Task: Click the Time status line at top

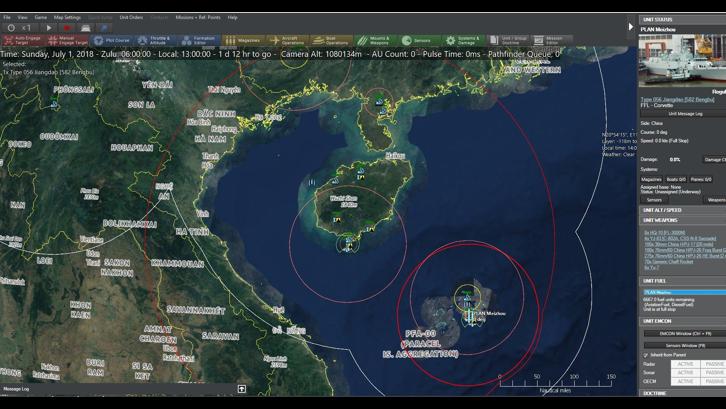Action: coord(280,54)
